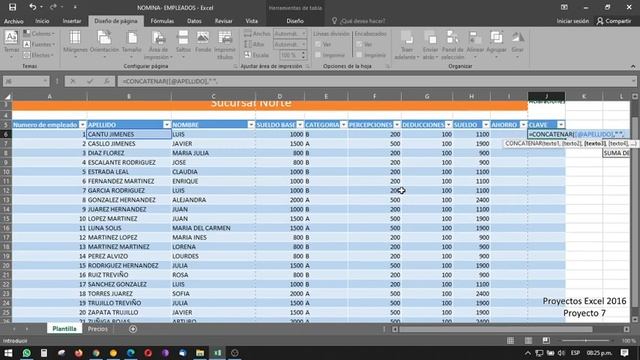The height and width of the screenshot is (360, 640).
Task: Collapse the ribbon with the chevron
Action: (633, 66)
